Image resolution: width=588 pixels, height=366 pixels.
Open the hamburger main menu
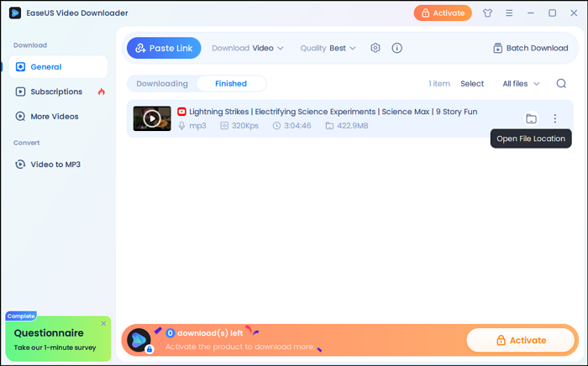[x=509, y=13]
